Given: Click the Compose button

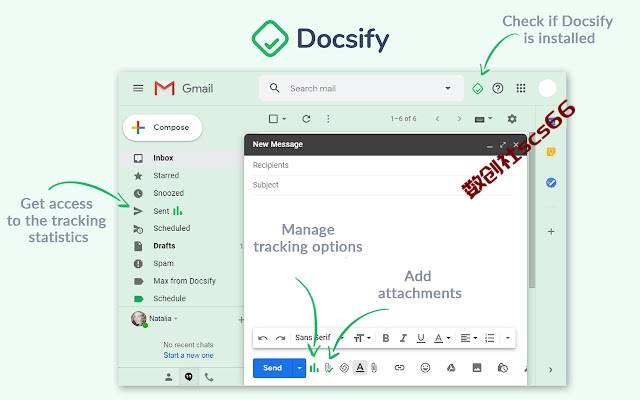Looking at the screenshot, I should click(162, 127).
